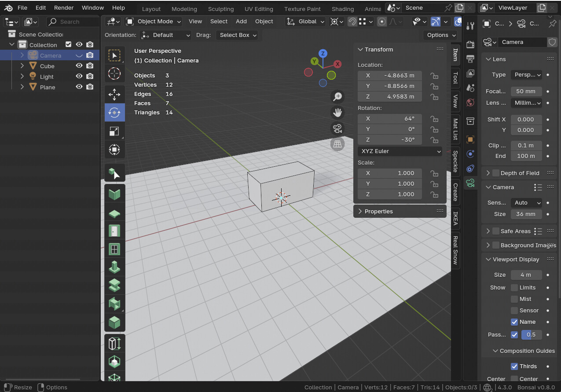561x392 pixels.
Task: Click the pan hand viewport gizmo
Action: pos(337,113)
